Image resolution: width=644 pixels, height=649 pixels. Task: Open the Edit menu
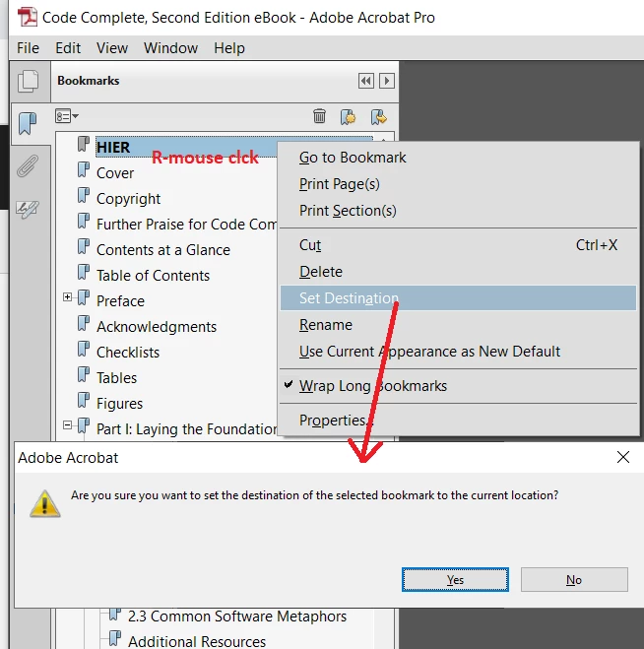(x=68, y=48)
